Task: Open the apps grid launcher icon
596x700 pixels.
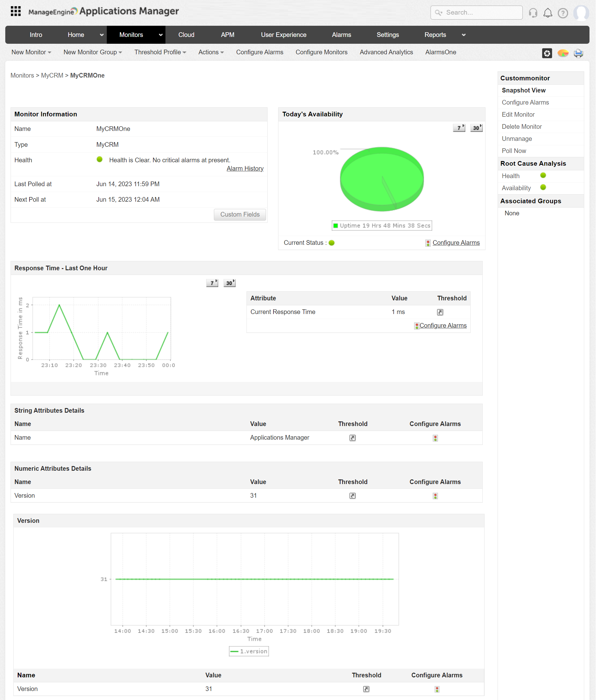Action: tap(16, 11)
